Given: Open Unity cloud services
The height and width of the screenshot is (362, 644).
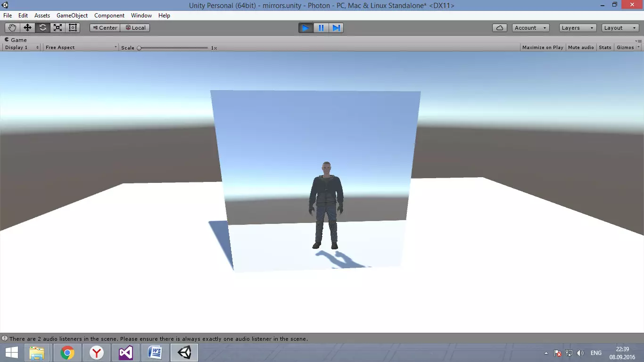Looking at the screenshot, I should pos(499,28).
